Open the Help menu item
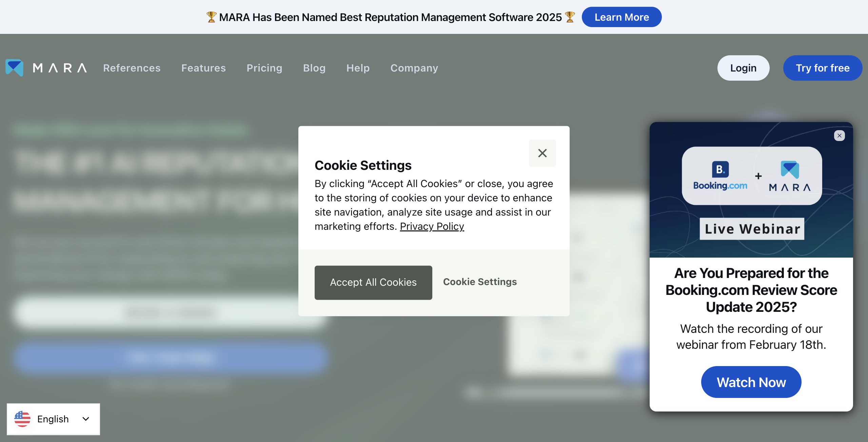 coord(358,68)
